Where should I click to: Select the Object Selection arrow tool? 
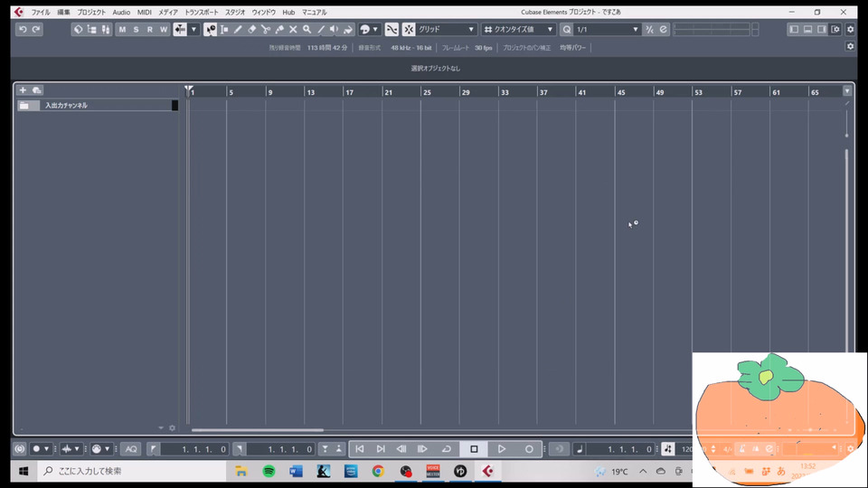pos(211,29)
